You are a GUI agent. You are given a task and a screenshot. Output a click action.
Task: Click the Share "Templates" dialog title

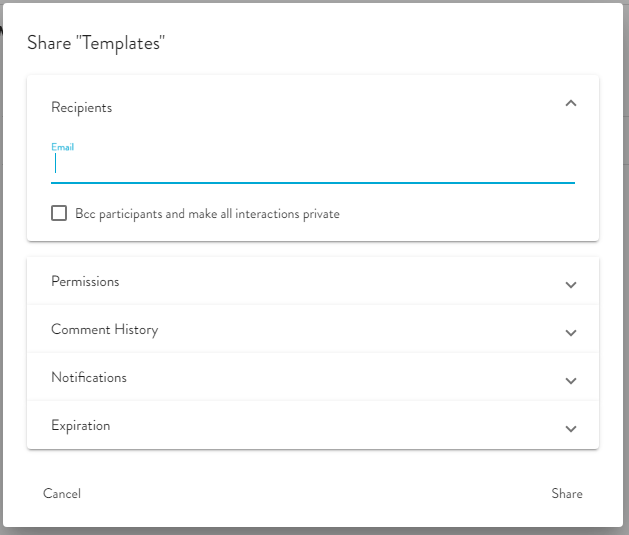pyautogui.click(x=96, y=42)
